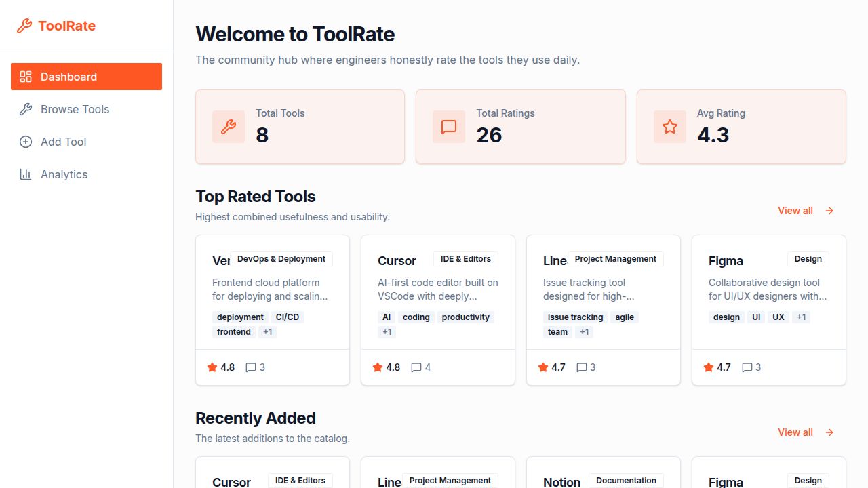
Task: Click the +1 tag next to UX
Action: (x=802, y=317)
